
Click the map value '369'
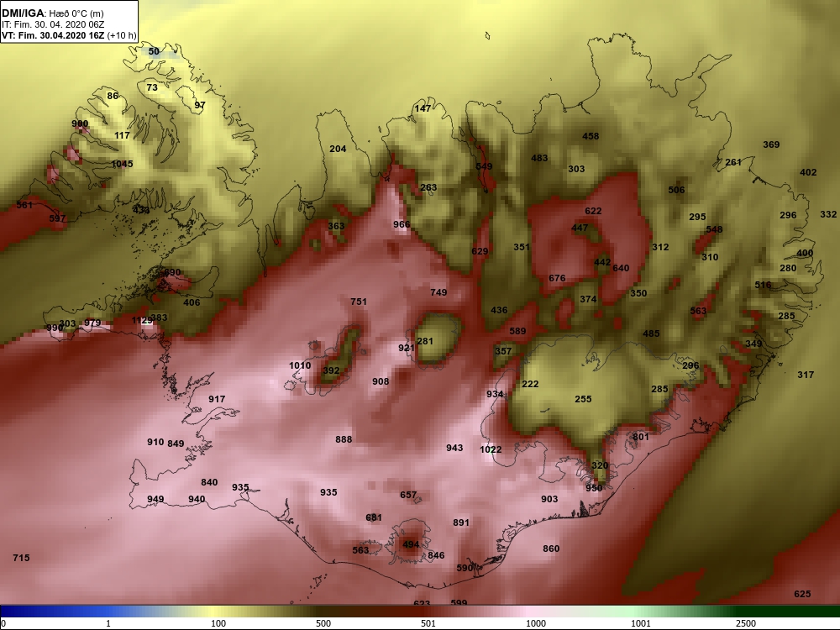pyautogui.click(x=771, y=144)
